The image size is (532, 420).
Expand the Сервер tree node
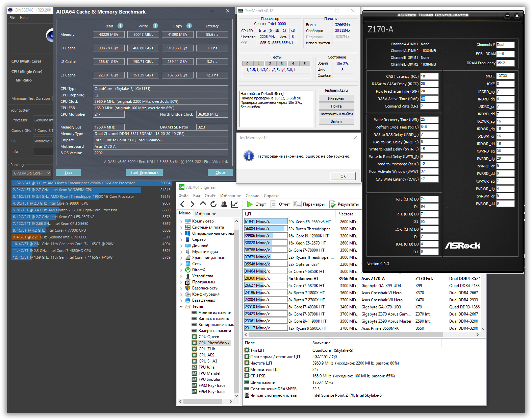point(181,240)
